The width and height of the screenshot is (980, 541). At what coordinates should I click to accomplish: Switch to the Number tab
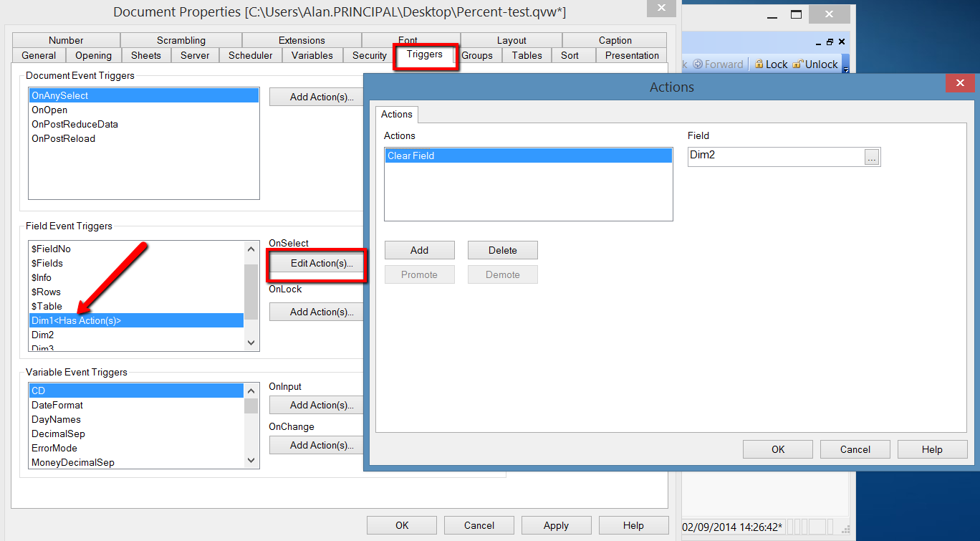point(66,40)
